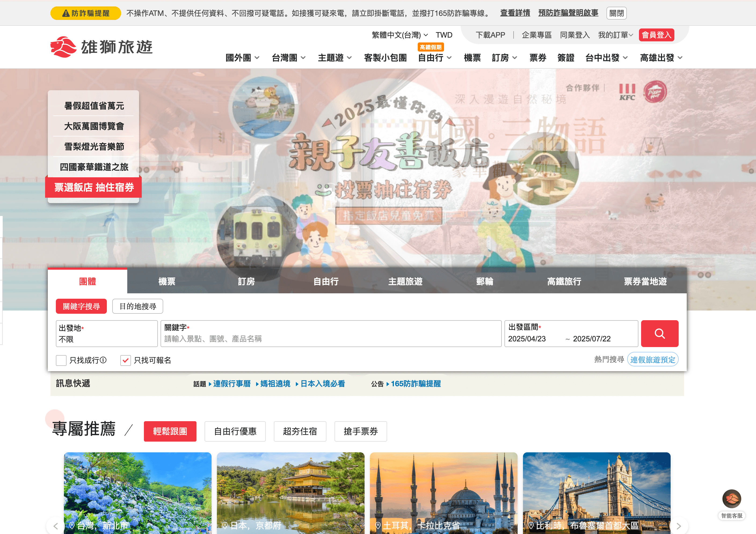
Task: Open the 查看詳情 fraud alert link
Action: [x=515, y=13]
